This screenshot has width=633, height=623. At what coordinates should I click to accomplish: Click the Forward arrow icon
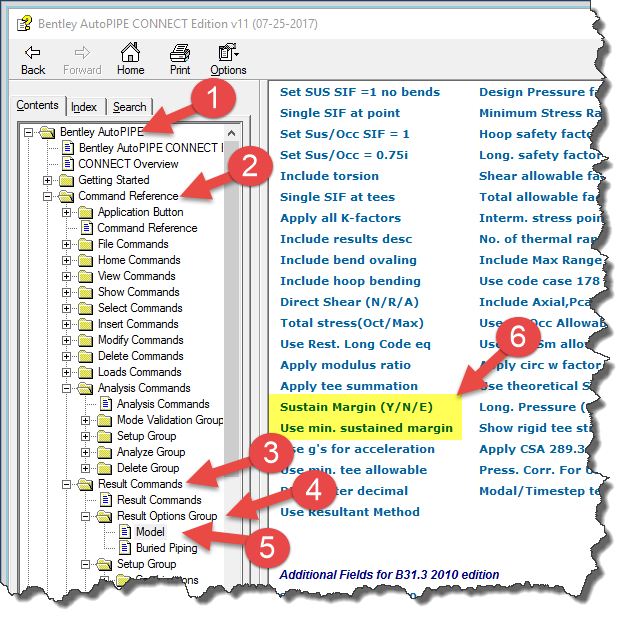click(x=82, y=52)
